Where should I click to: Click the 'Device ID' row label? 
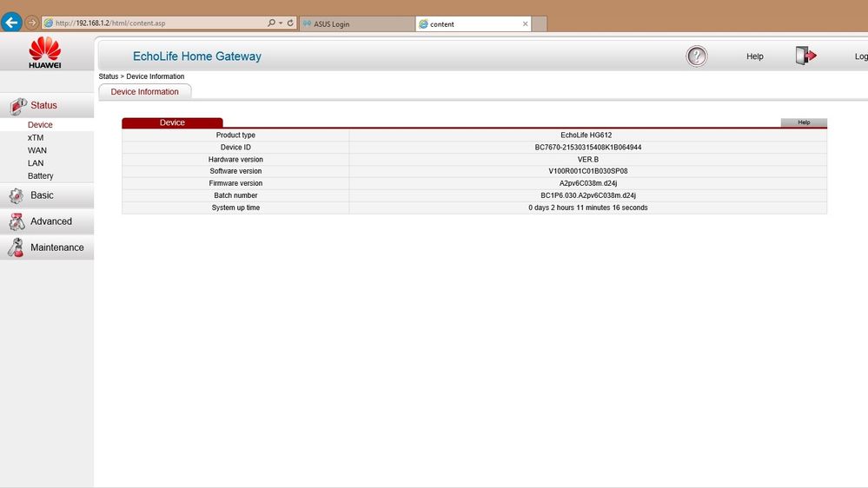tap(235, 147)
